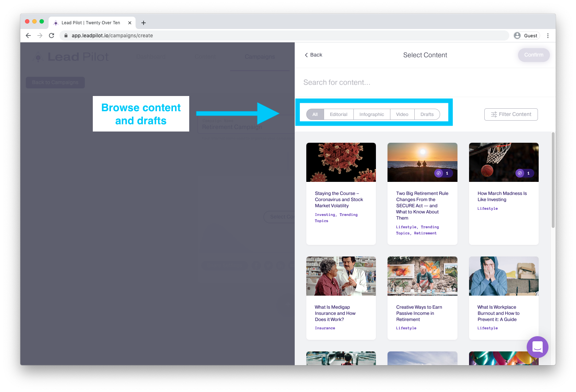The height and width of the screenshot is (392, 576).
Task: Click Lifestyle tag under March Madness
Action: [488, 209]
